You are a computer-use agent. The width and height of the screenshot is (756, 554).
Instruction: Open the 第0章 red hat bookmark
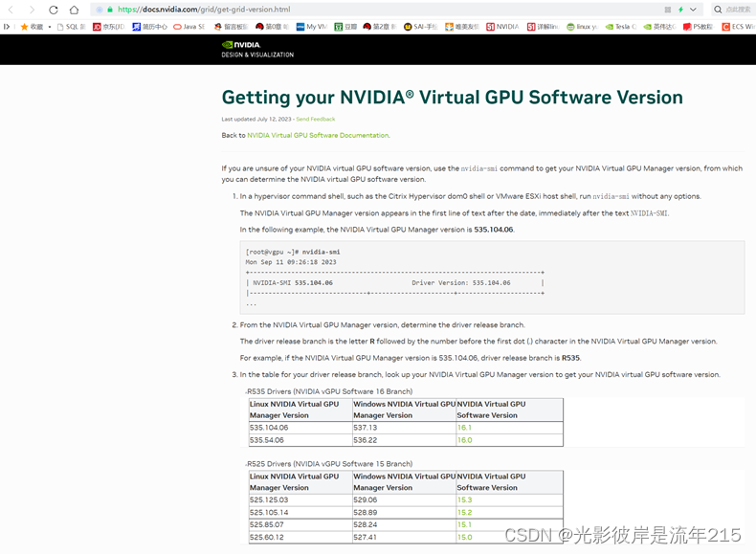coord(272,27)
